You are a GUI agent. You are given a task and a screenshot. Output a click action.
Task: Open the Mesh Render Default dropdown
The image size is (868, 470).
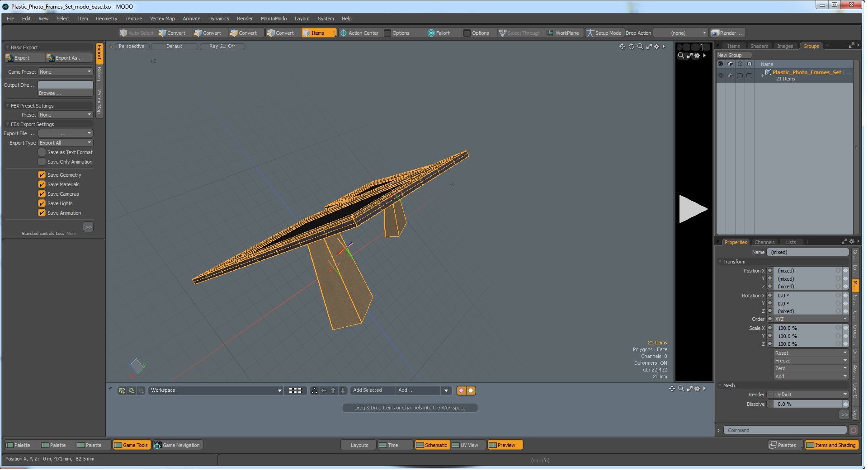(811, 395)
